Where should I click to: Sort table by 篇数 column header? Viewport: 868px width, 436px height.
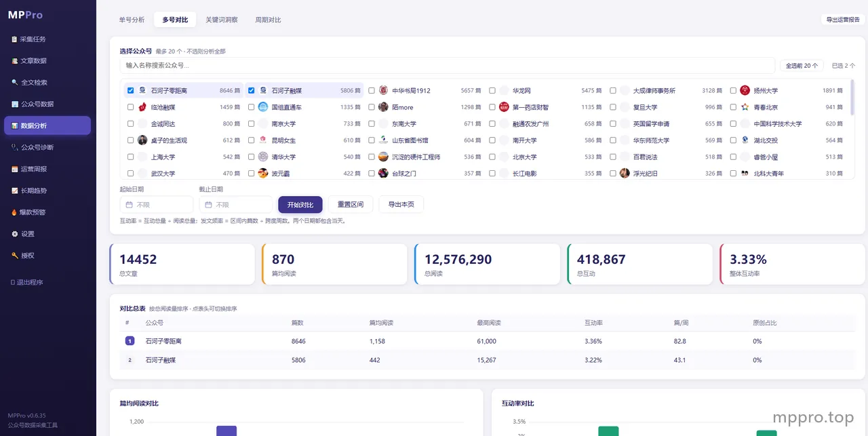[x=297, y=323]
